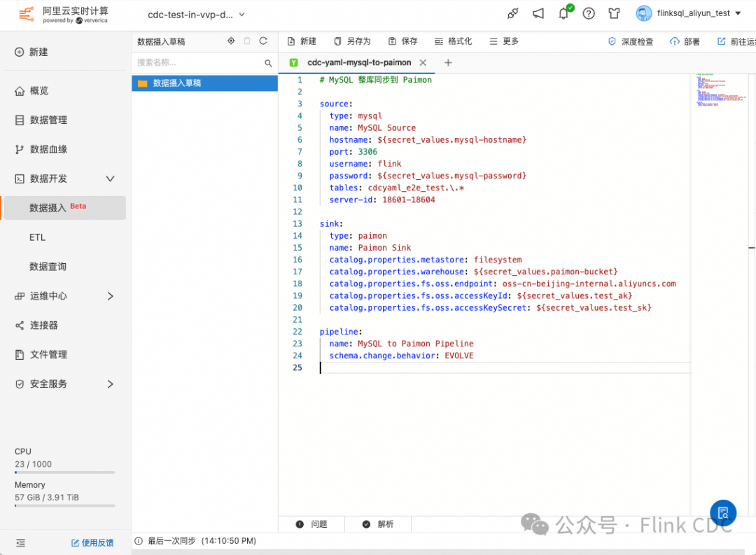Click the share icon beside 连接器
This screenshot has height=555, width=756.
coord(20,325)
